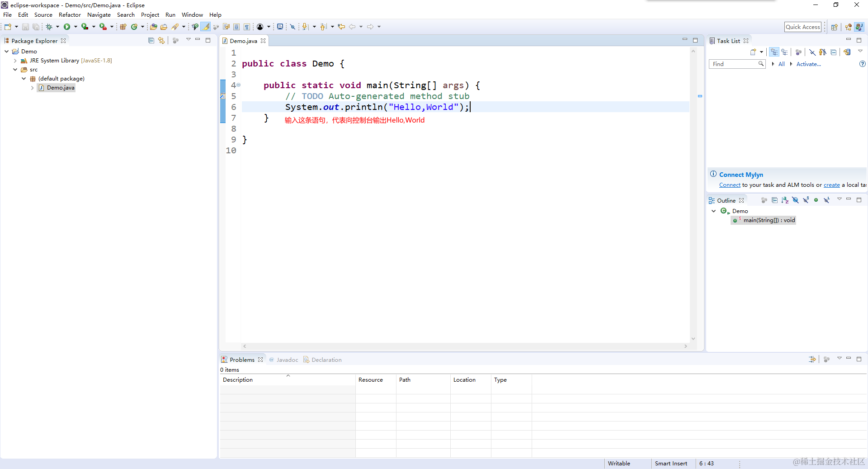Click the Run External Tools icon

point(103,27)
